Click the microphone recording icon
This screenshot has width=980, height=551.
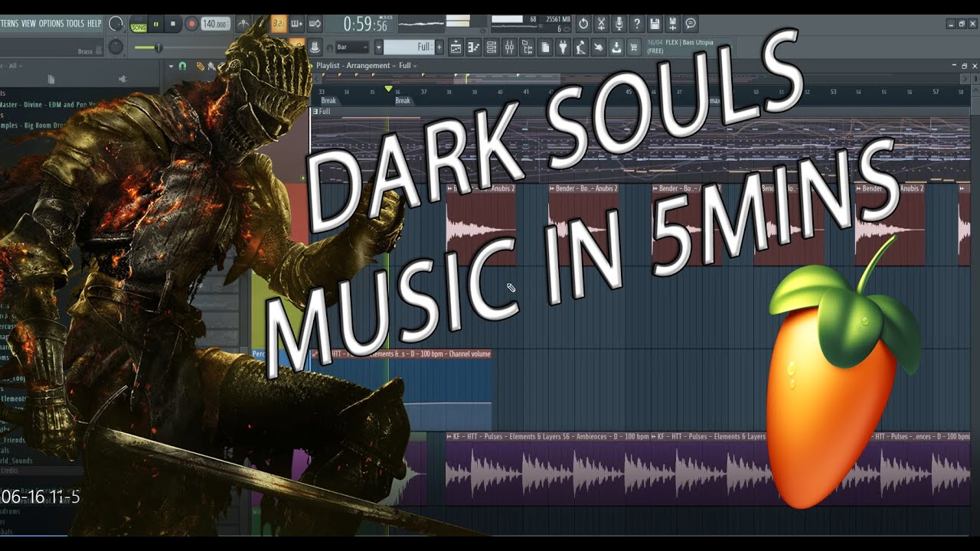(x=619, y=24)
